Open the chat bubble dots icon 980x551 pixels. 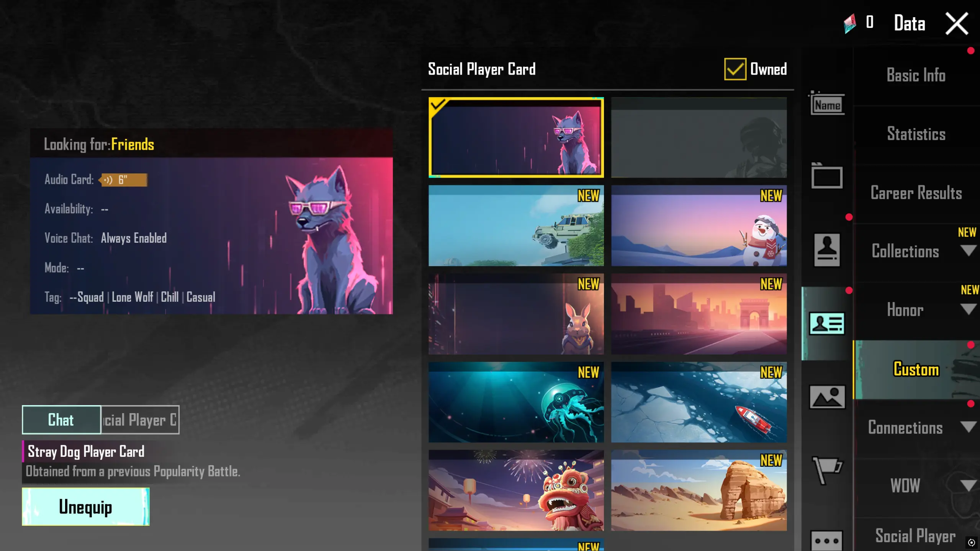pos(827,540)
